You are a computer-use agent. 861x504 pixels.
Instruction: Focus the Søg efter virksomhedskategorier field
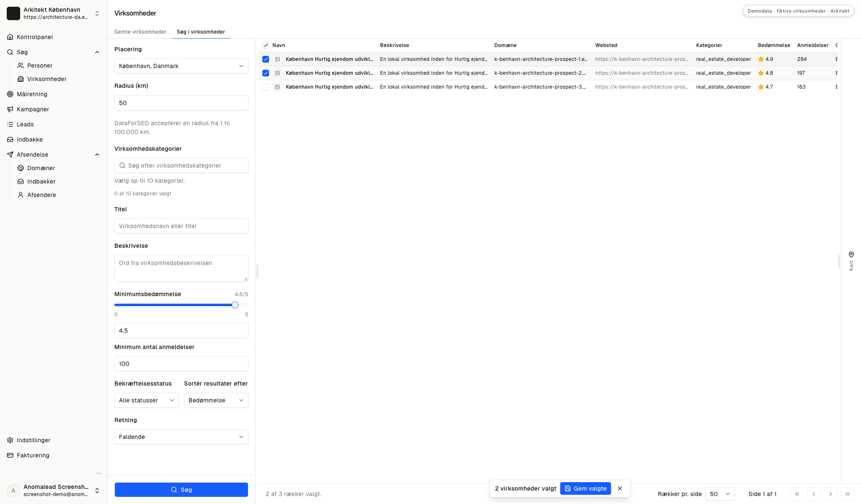pos(181,165)
